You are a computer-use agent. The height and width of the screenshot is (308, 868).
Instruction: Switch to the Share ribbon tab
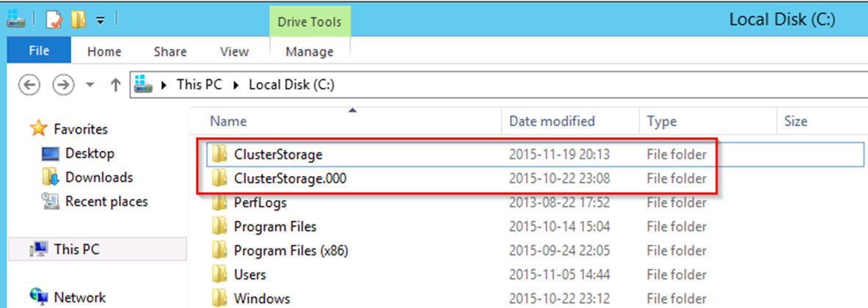170,52
